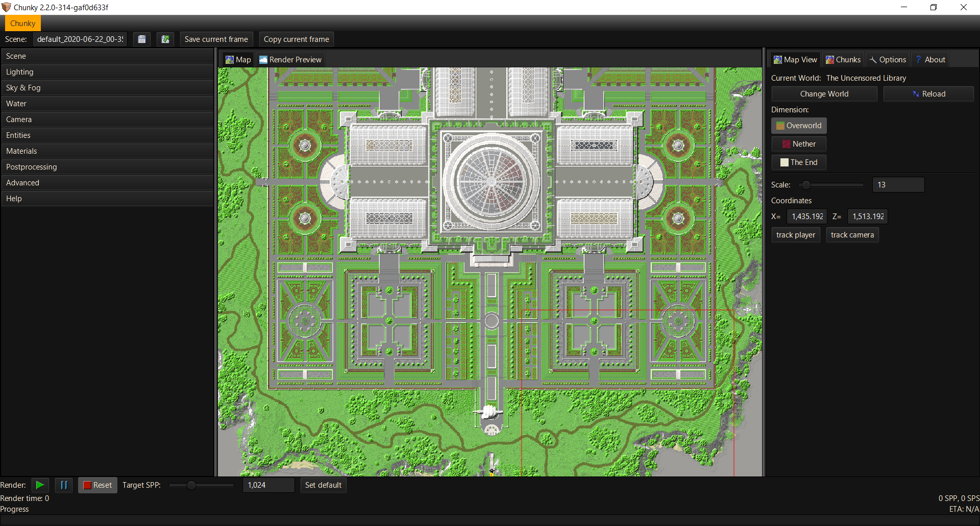Viewport: 980px width, 526px height.
Task: Click the X coordinate field
Action: pyautogui.click(x=807, y=217)
